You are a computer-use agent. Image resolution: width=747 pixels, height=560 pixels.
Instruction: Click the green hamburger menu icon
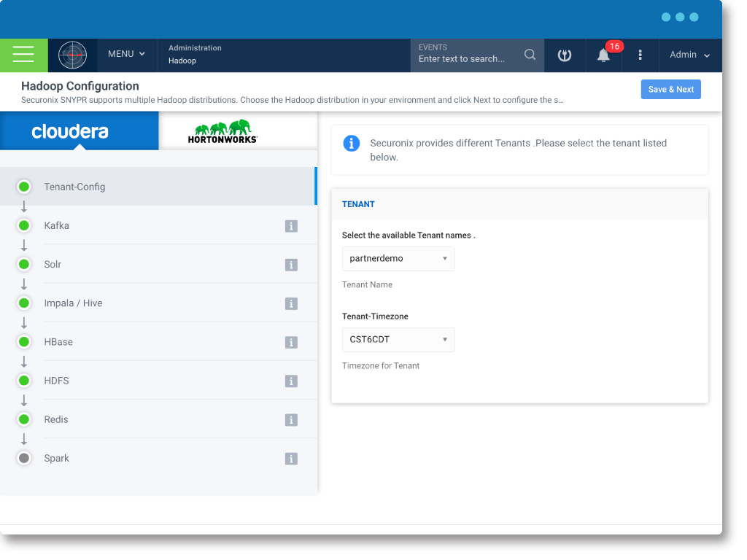pos(23,55)
